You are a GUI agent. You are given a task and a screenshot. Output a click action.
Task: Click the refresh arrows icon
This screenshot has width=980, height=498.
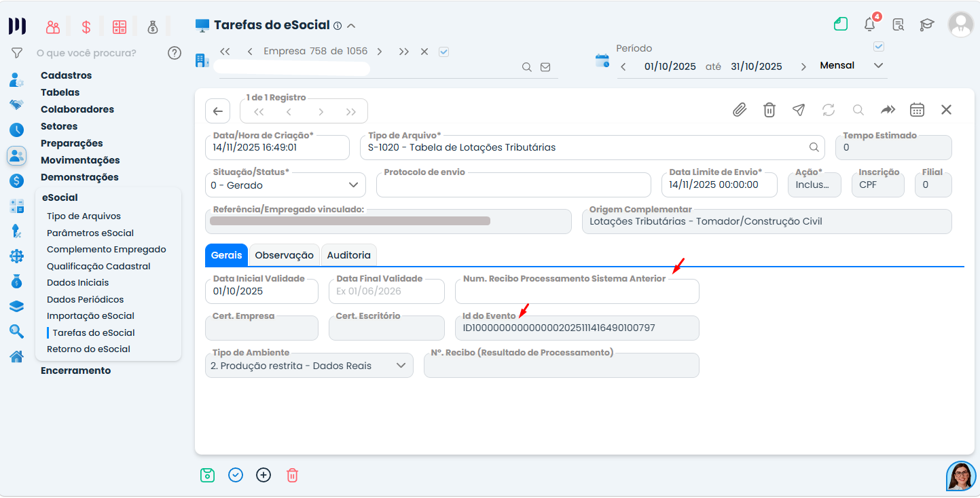(x=829, y=110)
